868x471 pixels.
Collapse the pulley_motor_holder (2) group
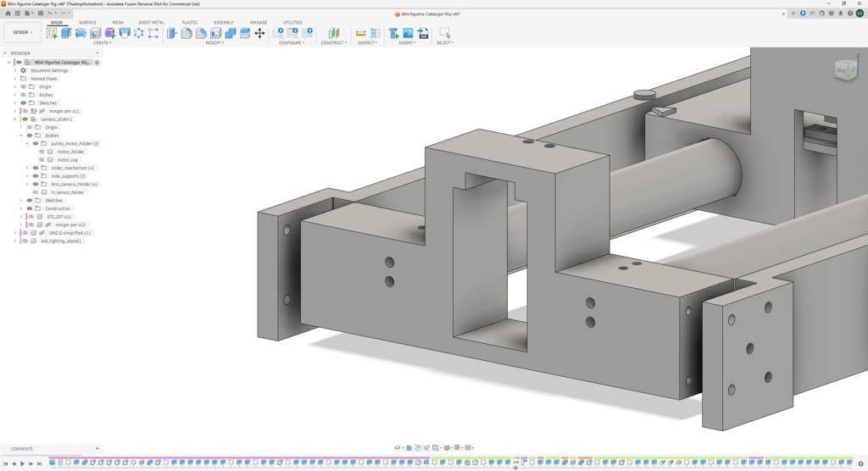(x=27, y=143)
